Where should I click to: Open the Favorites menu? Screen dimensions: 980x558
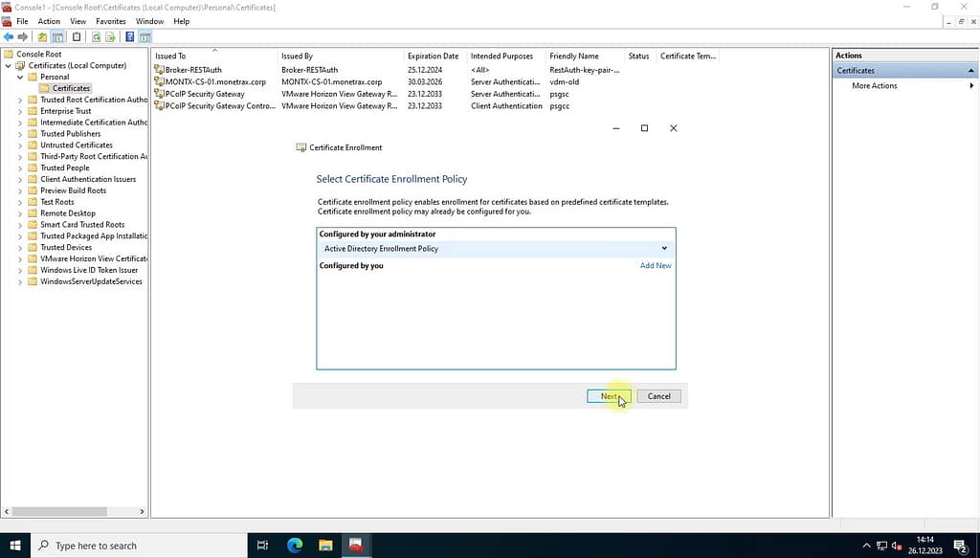(x=110, y=21)
